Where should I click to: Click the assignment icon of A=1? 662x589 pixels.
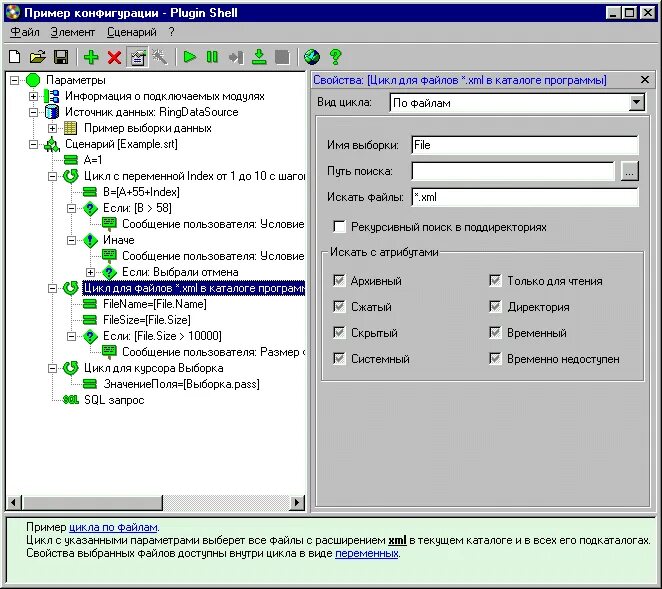[71, 160]
